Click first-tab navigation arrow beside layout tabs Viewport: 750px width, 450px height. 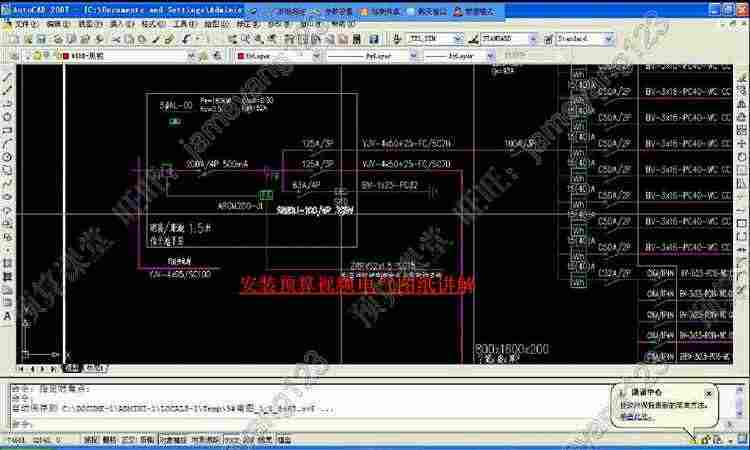click(21, 369)
